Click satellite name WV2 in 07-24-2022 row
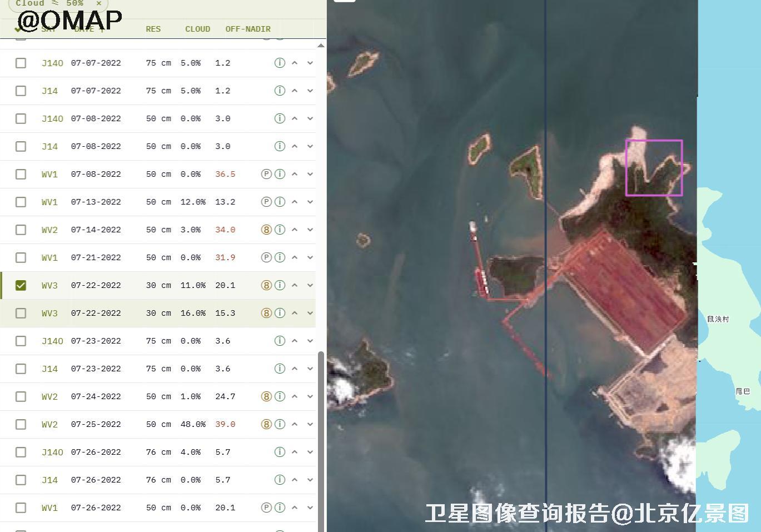The image size is (761, 532). coord(49,396)
